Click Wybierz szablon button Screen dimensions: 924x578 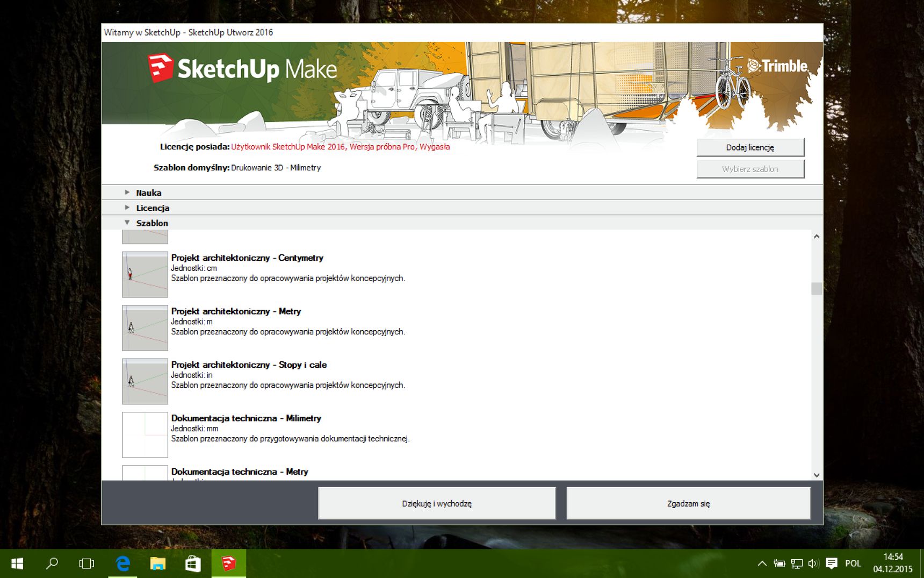750,169
